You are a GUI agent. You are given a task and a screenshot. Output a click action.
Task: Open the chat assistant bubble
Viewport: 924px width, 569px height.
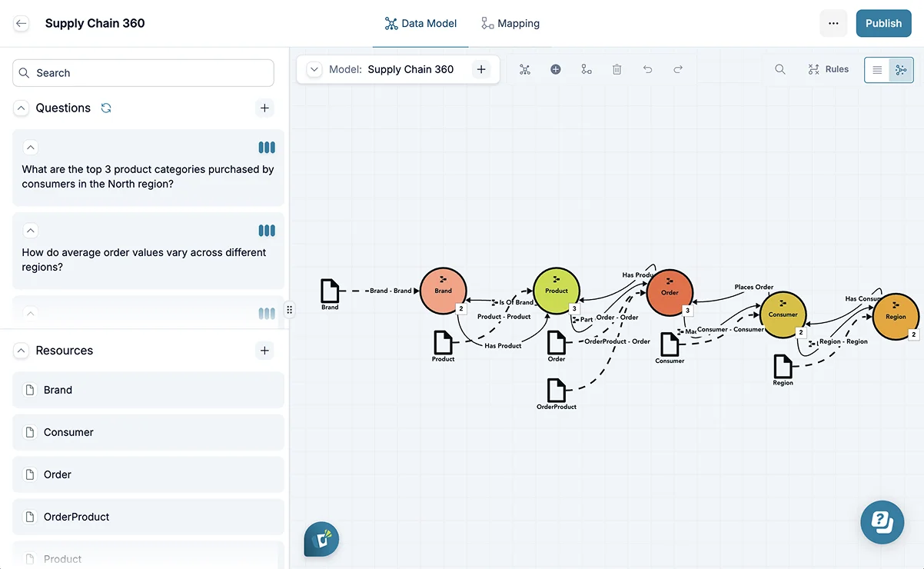pos(882,522)
